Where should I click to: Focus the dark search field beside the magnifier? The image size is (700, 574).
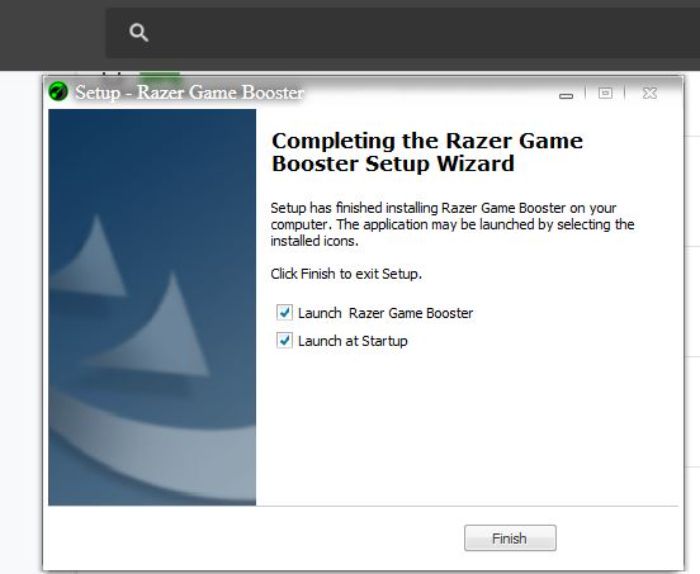click(426, 33)
